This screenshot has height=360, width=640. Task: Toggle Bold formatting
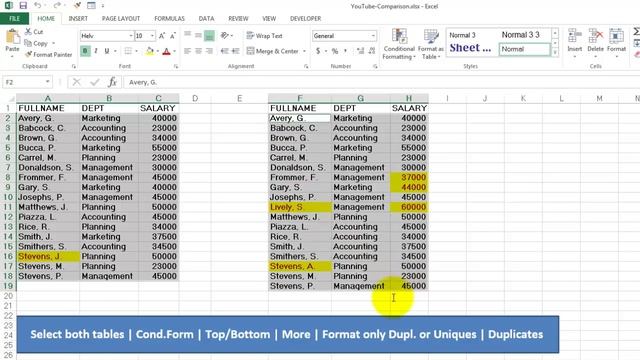pos(85,51)
